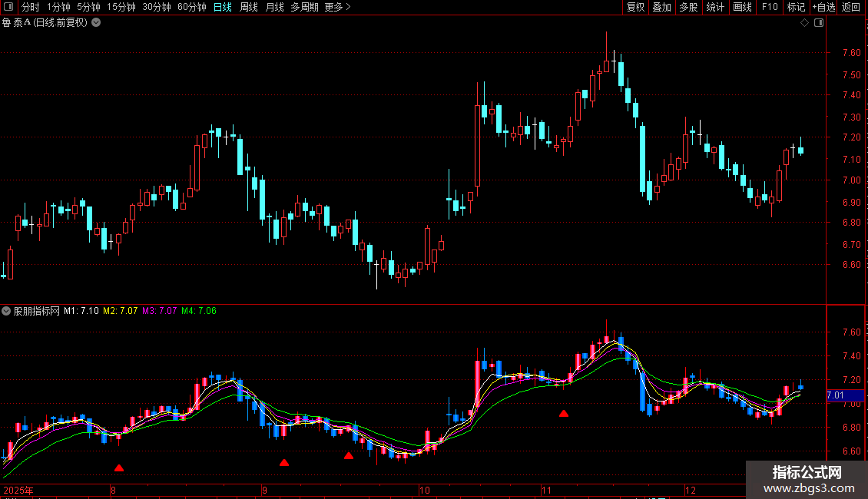Image resolution: width=868 pixels, height=499 pixels.
Task: Click the 复权 button
Action: pyautogui.click(x=635, y=7)
